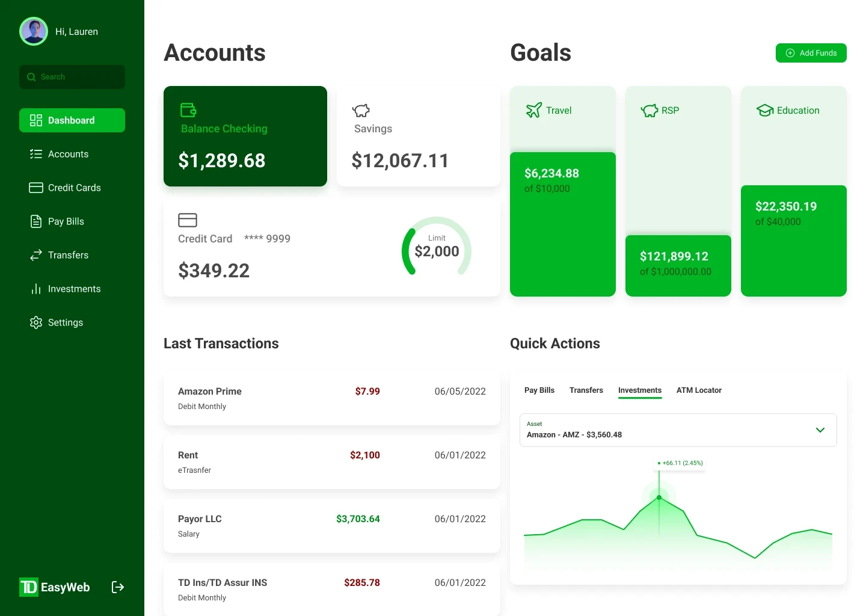This screenshot has height=616, width=866.
Task: Click the 06/05/2022 date
Action: tap(460, 391)
